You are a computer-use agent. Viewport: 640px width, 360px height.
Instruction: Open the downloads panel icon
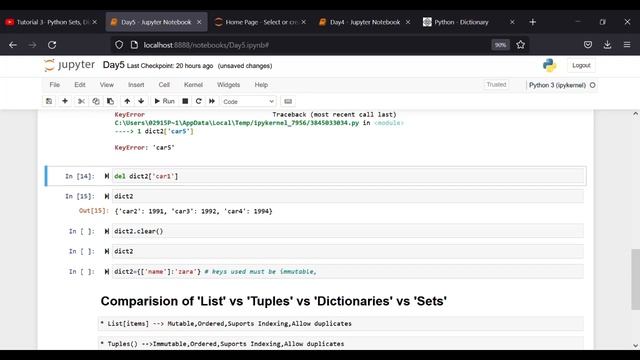point(607,45)
